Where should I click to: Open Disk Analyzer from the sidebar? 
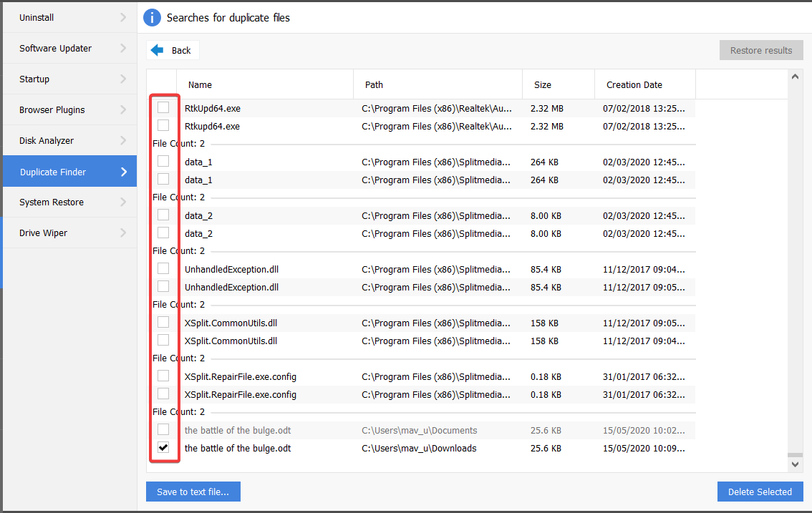coord(70,140)
